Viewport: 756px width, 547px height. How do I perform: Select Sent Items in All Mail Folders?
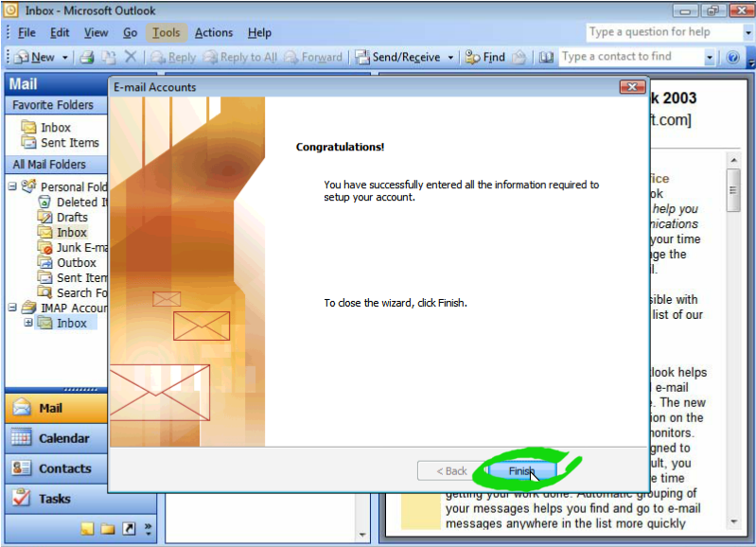72,278
